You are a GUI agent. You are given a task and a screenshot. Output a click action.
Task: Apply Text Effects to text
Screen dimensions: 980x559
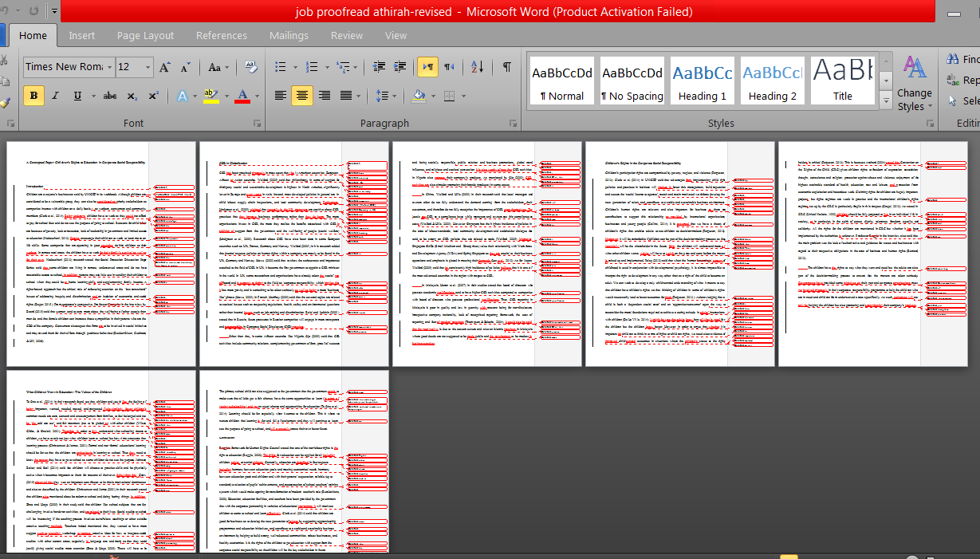pos(182,96)
